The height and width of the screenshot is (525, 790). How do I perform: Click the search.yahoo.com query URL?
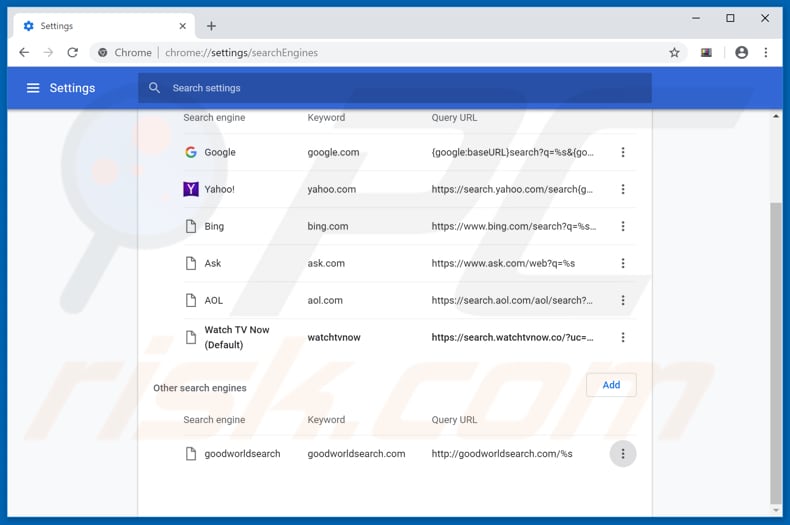[x=512, y=189]
